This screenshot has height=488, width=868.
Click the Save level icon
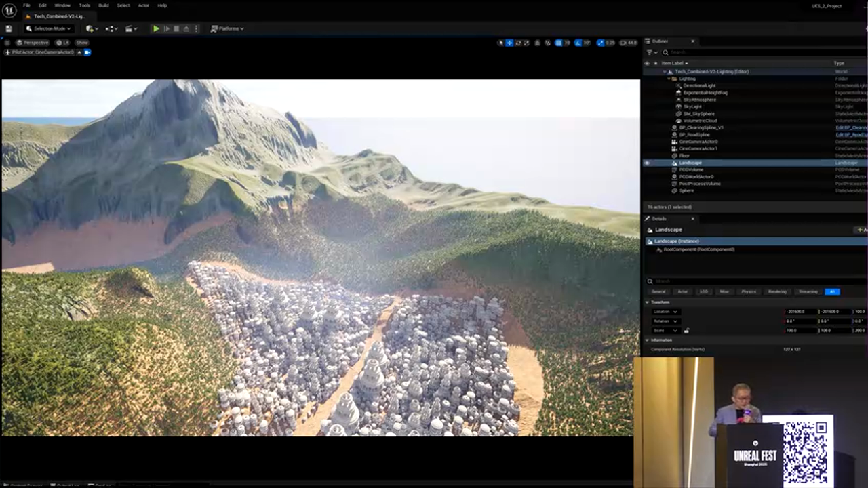9,28
